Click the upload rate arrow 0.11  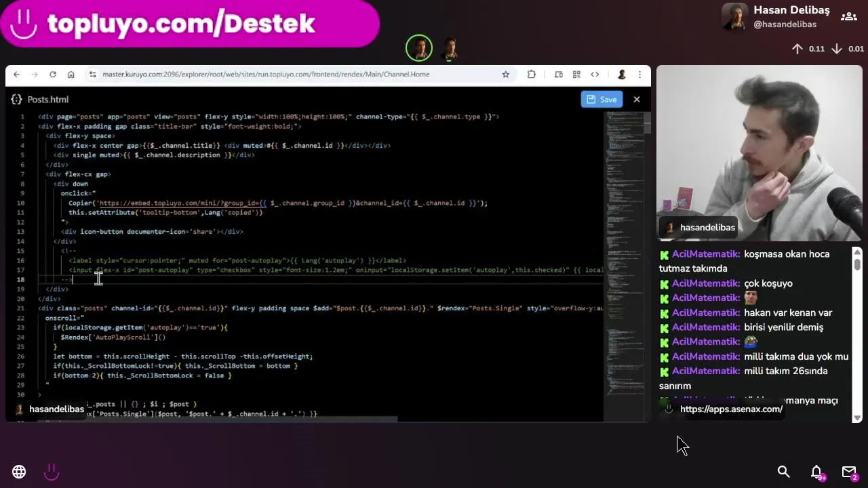tap(797, 49)
